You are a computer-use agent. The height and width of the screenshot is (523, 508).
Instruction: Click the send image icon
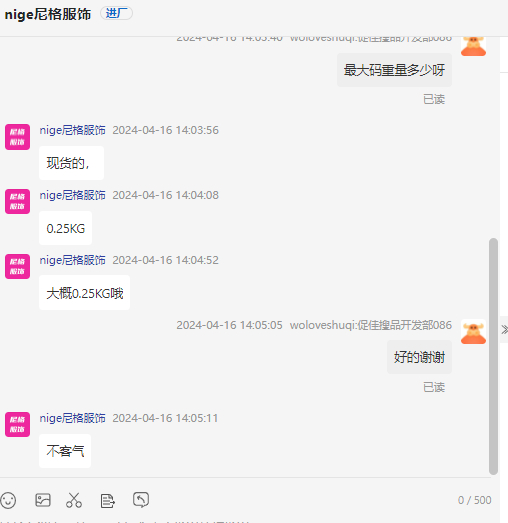tap(43, 500)
